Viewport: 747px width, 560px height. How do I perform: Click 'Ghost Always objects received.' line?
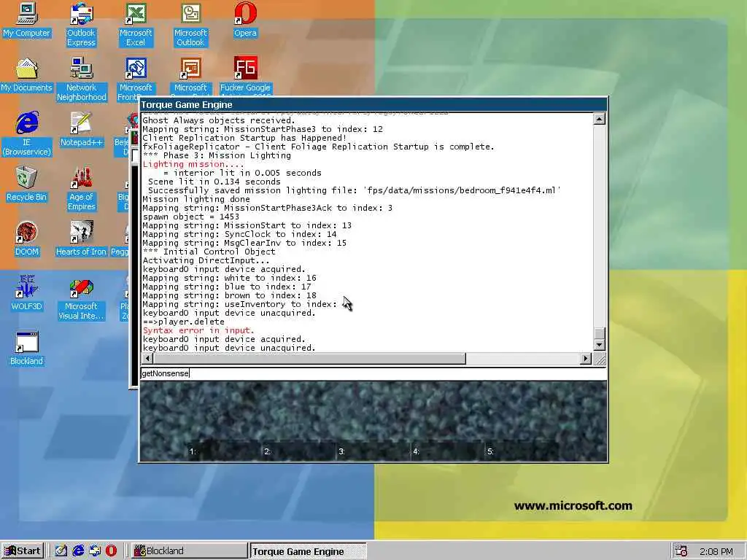pos(219,120)
